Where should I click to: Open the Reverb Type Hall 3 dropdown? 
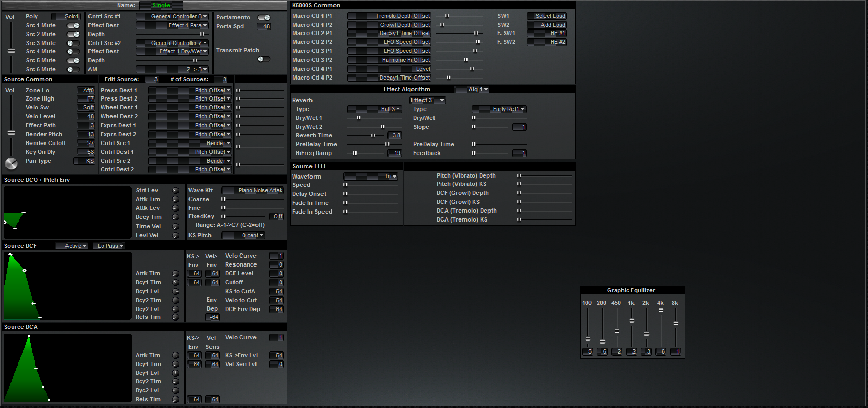click(x=375, y=109)
